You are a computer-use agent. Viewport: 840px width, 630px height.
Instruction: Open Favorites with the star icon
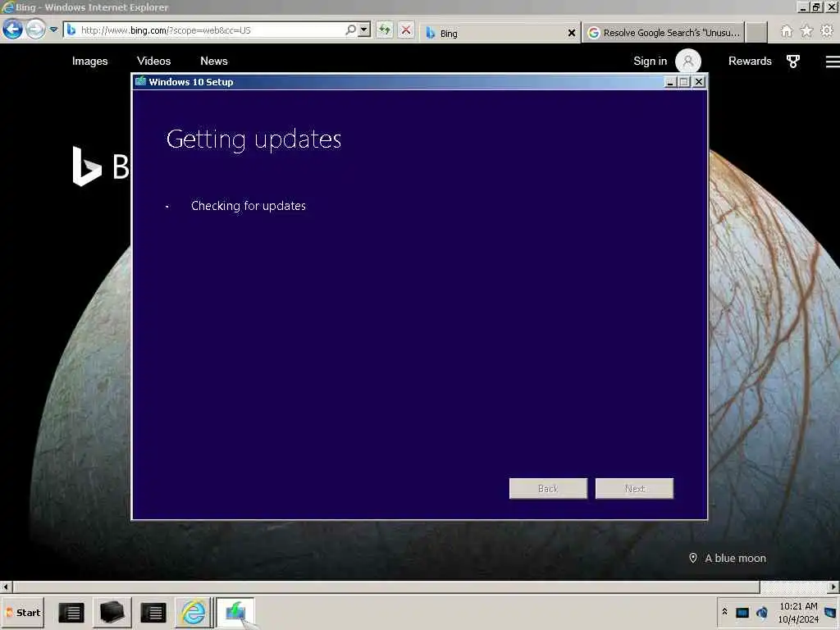[x=806, y=31]
